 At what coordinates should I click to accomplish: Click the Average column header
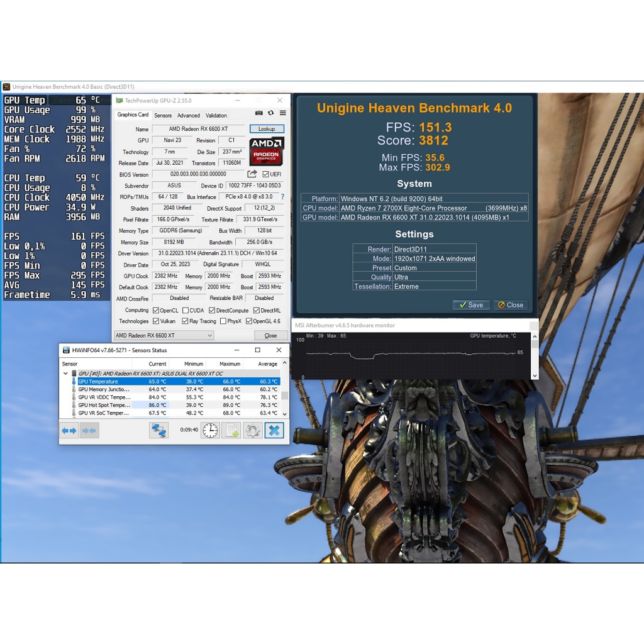tap(268, 364)
